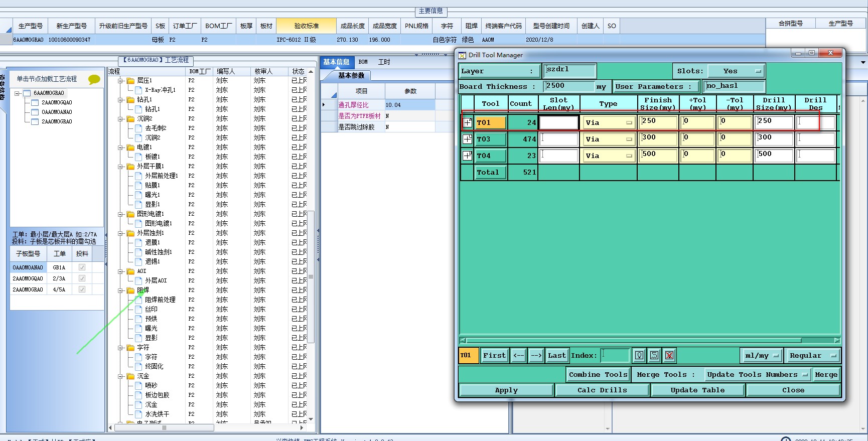Click the Merge button

point(826,375)
